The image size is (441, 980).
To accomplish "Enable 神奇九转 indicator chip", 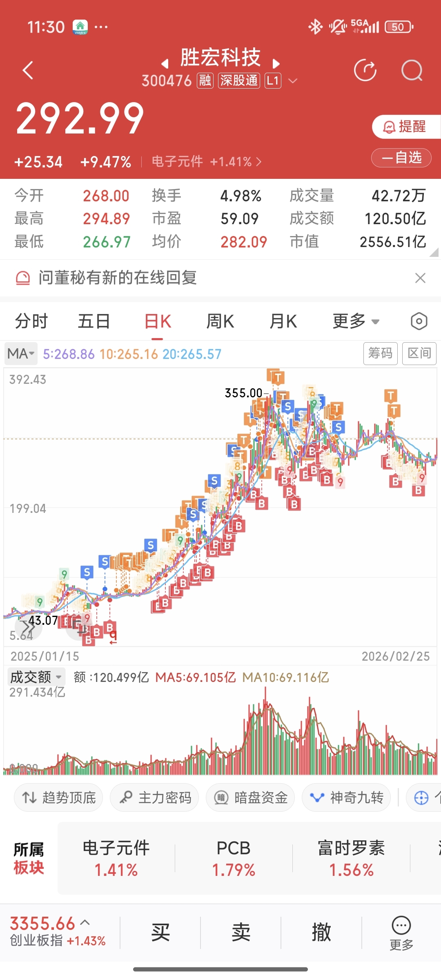I will 346,797.
